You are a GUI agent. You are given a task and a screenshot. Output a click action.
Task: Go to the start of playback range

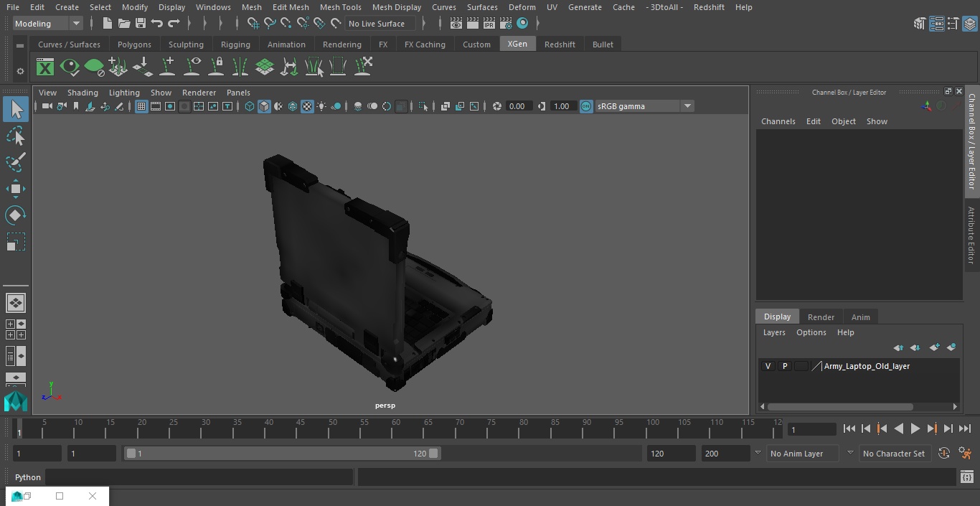[849, 428]
